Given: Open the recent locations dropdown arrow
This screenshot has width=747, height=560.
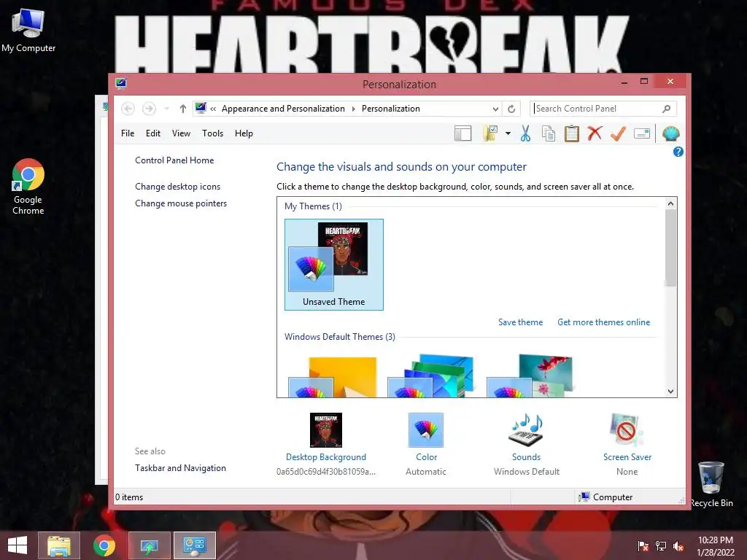Looking at the screenshot, I should (x=167, y=109).
